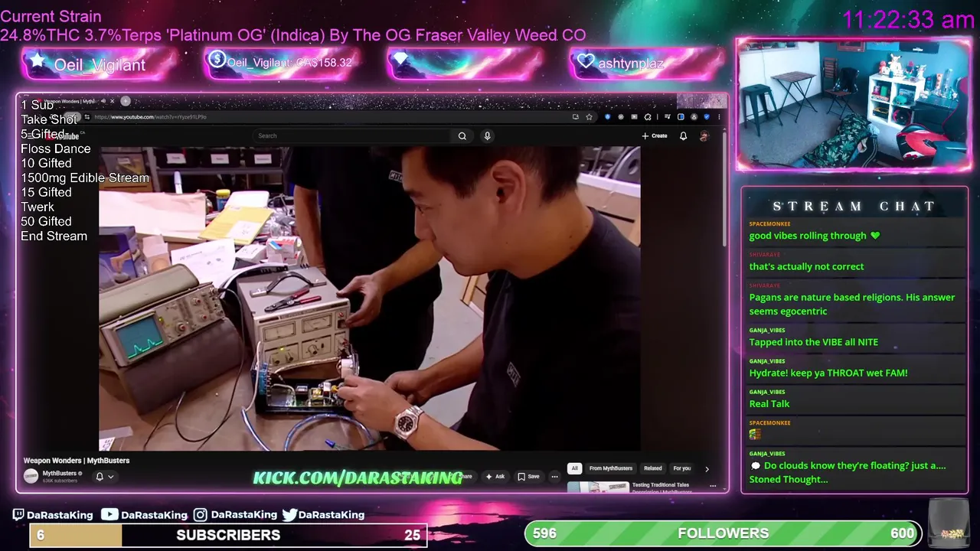Click the webcam feed overlay

(854, 105)
